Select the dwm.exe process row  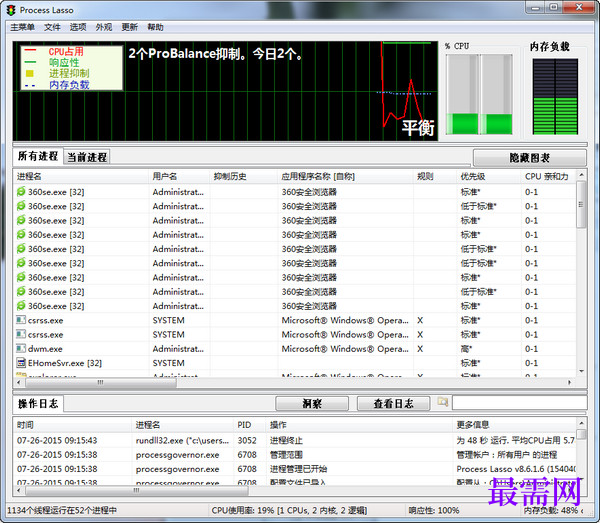(295, 349)
